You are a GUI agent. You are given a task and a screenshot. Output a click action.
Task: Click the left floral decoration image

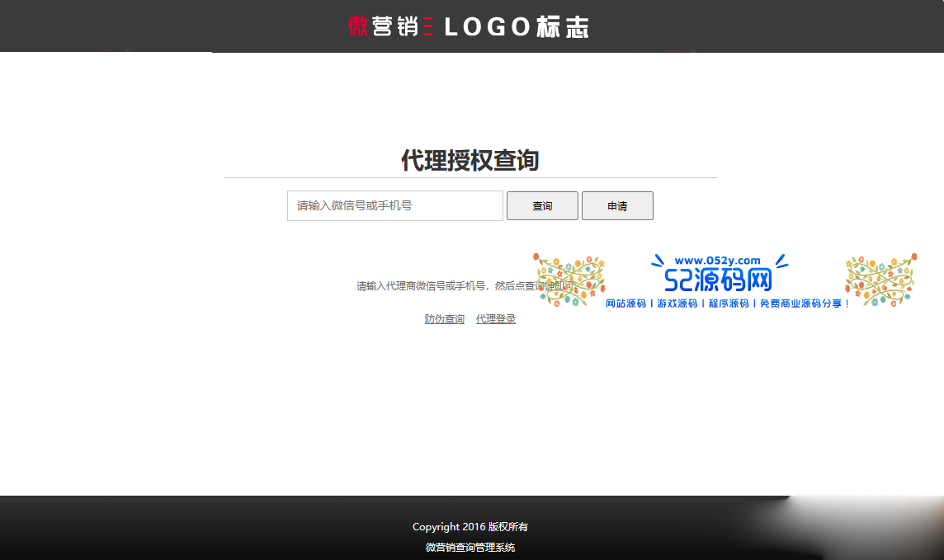pyautogui.click(x=569, y=280)
